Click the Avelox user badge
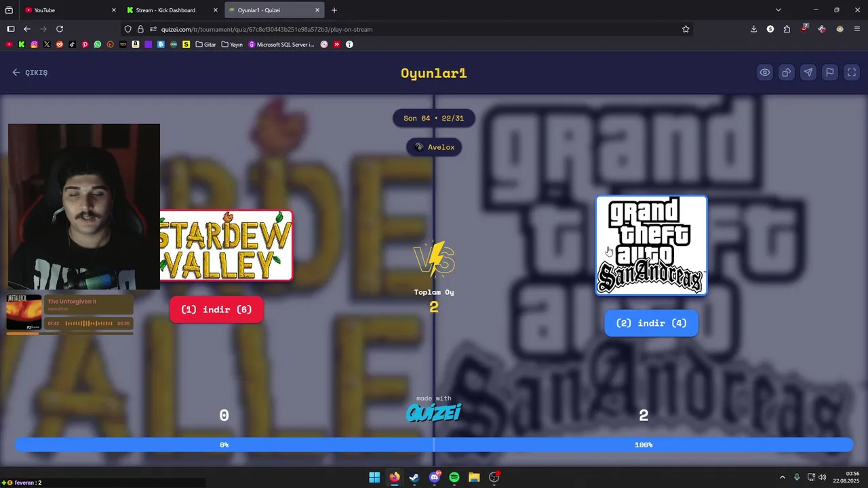The image size is (868, 488). click(x=434, y=147)
